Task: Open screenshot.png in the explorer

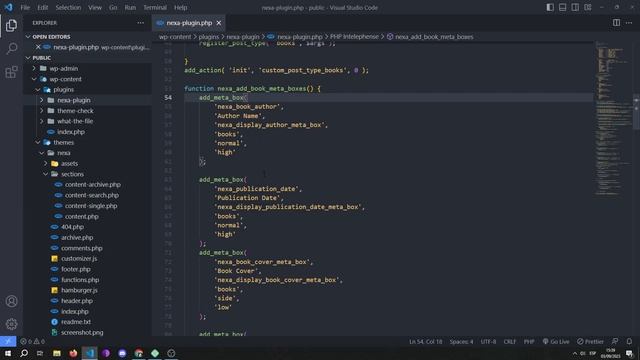Action: click(82, 332)
